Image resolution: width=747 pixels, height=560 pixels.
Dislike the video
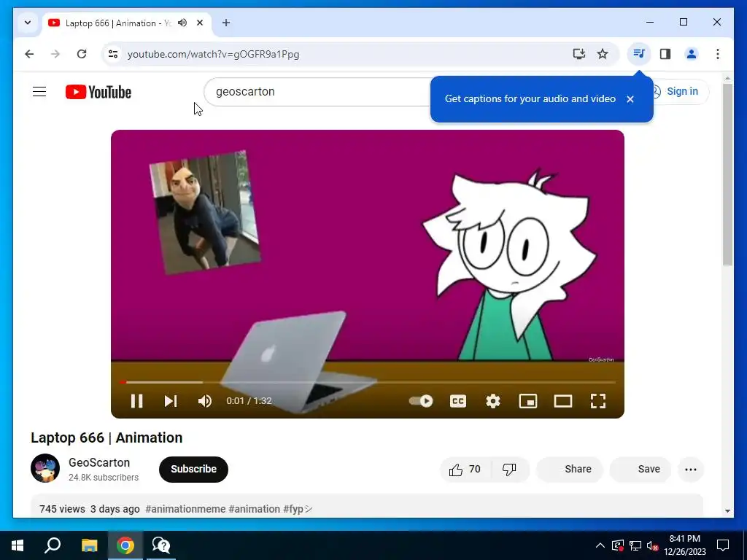click(510, 470)
